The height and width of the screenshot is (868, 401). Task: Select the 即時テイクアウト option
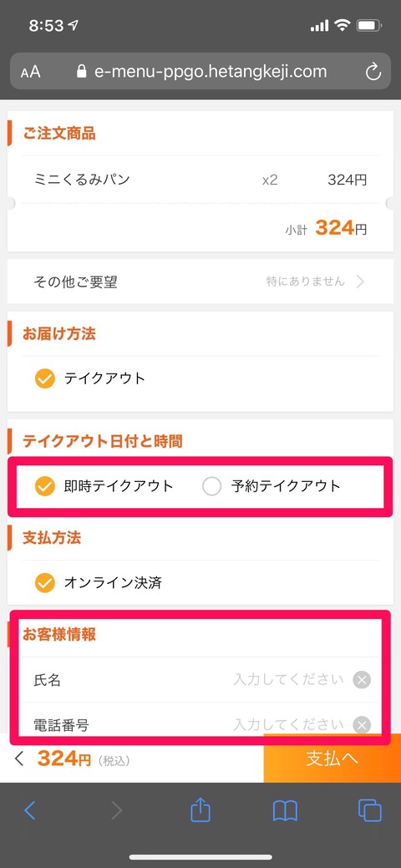point(104,486)
